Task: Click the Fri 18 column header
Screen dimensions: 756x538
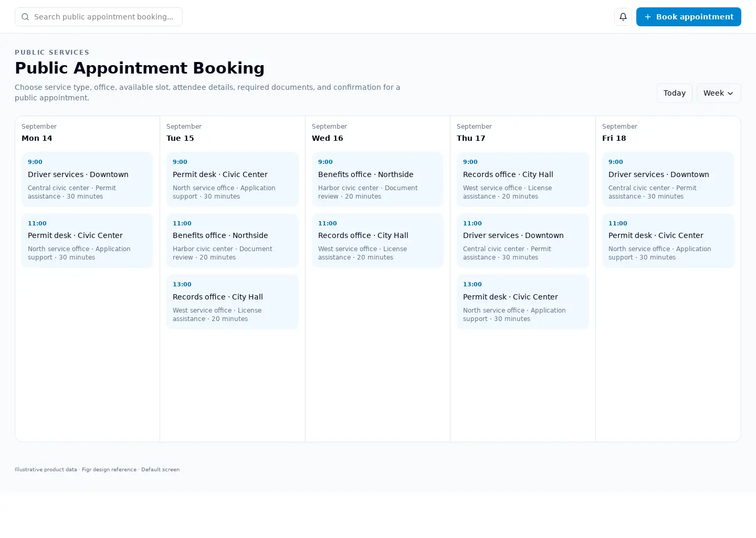Action: coord(614,138)
